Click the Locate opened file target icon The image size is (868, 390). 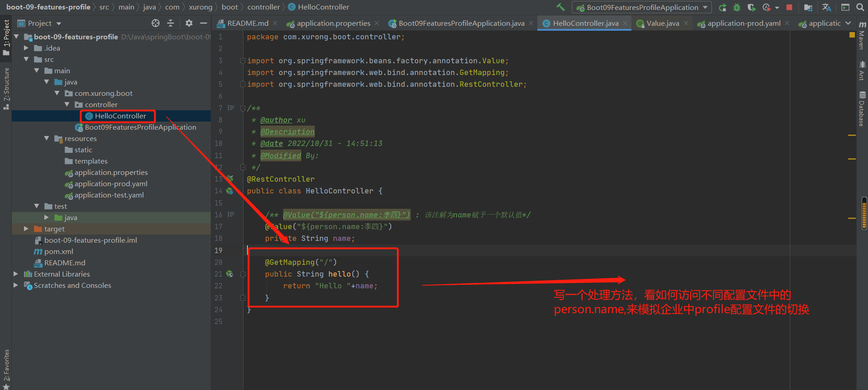point(156,23)
